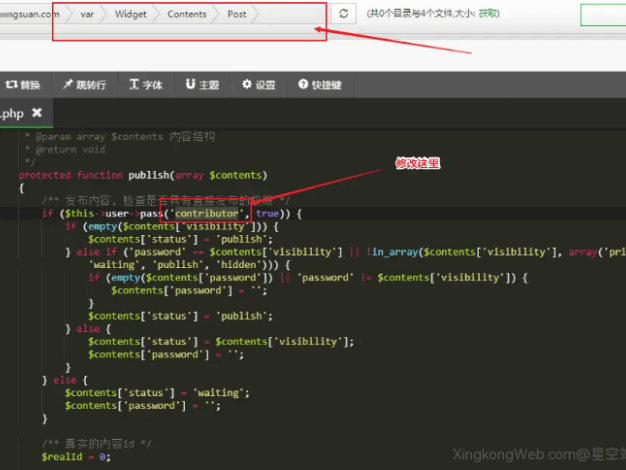Click the green-bordered box at top right
Viewport: 626px width, 470px height.
pos(602,15)
